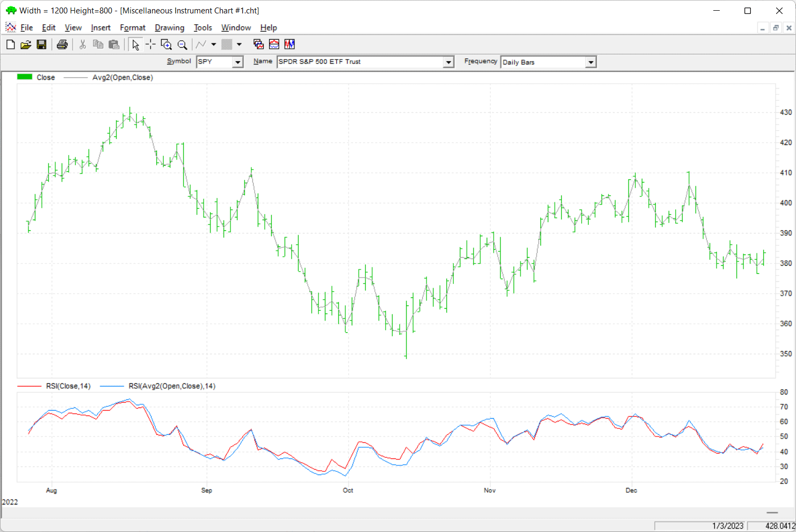Viewport: 796px width, 532px height.
Task: Click the Symbol field showing SPY
Action: pyautogui.click(x=214, y=62)
